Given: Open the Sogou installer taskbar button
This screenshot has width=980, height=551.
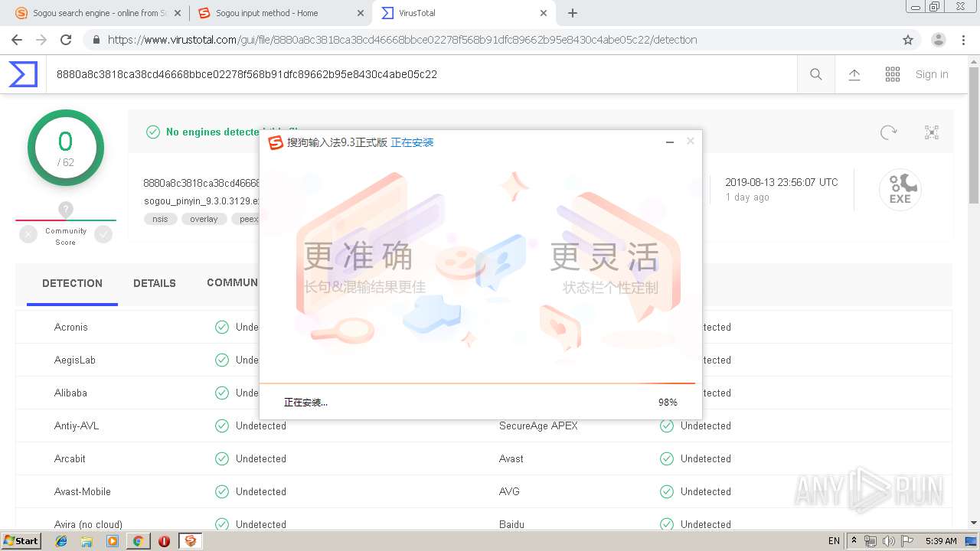Looking at the screenshot, I should (190, 541).
